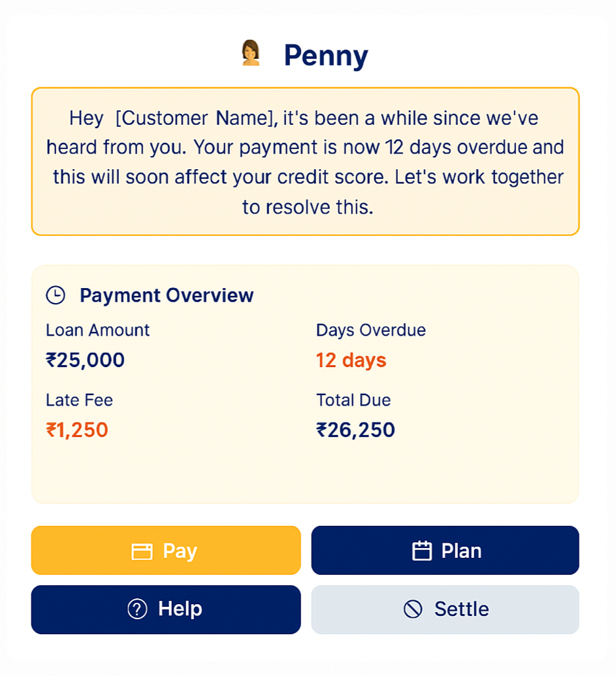This screenshot has width=616, height=676.
Task: Click the Days Overdue label
Action: (370, 330)
